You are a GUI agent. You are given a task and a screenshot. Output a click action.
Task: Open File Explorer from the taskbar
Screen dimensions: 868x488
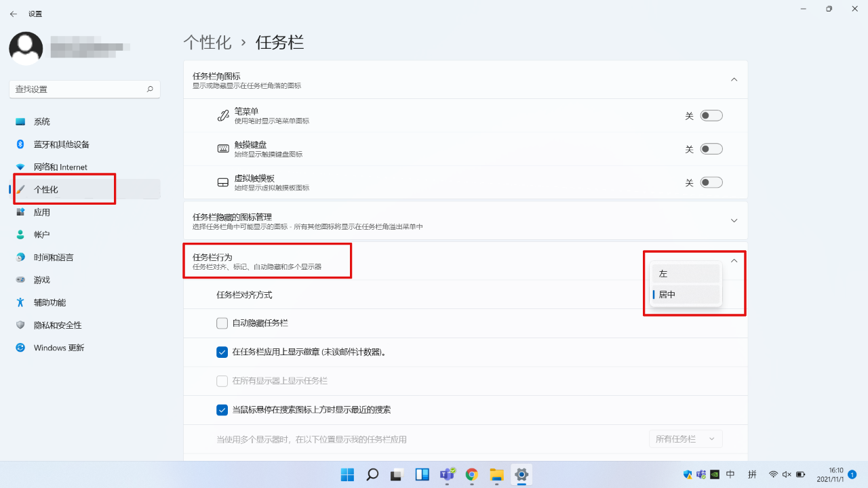tap(496, 474)
